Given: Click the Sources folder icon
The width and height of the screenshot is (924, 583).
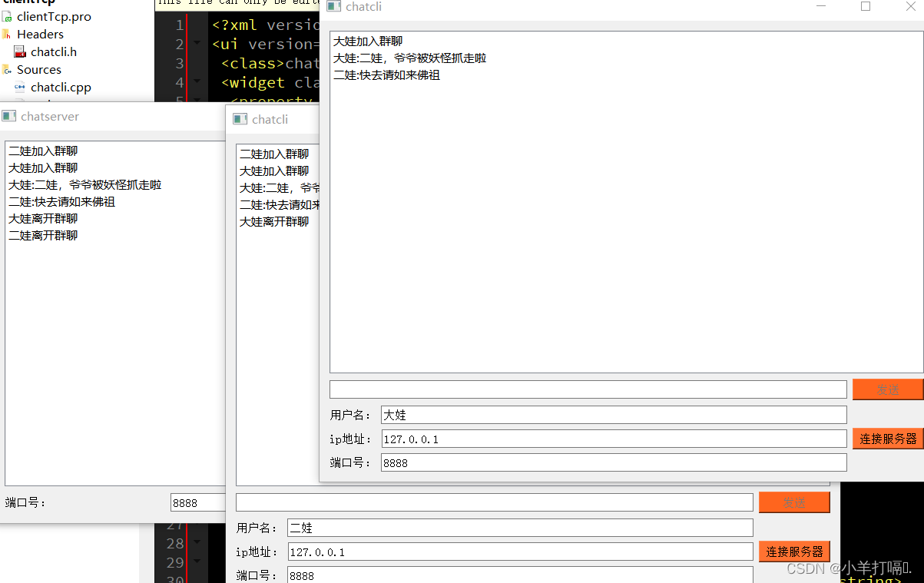Looking at the screenshot, I should 7,69.
